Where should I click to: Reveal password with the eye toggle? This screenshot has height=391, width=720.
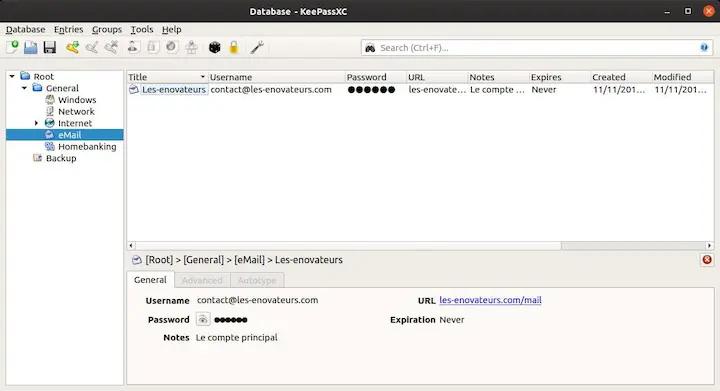pos(203,319)
